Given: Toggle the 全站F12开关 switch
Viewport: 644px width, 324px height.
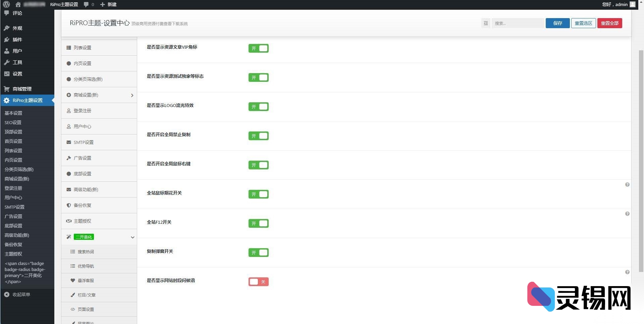Looking at the screenshot, I should (x=258, y=223).
